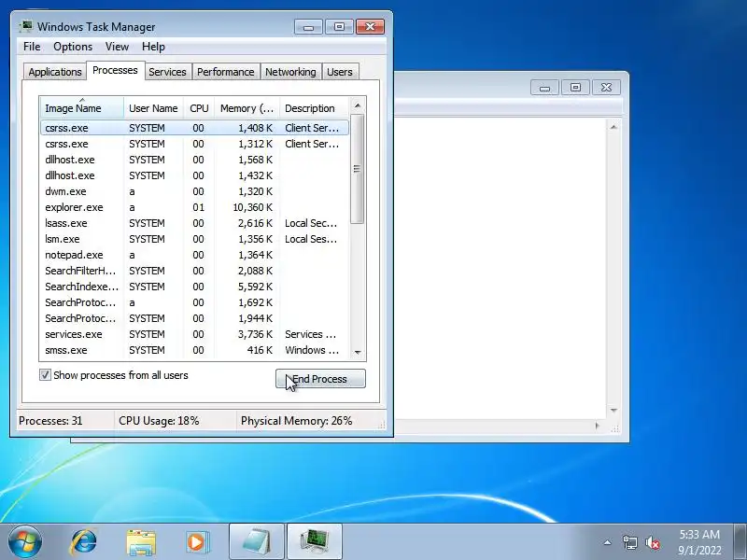Select the lsm.exe process
This screenshot has height=560, width=747.
[x=194, y=239]
